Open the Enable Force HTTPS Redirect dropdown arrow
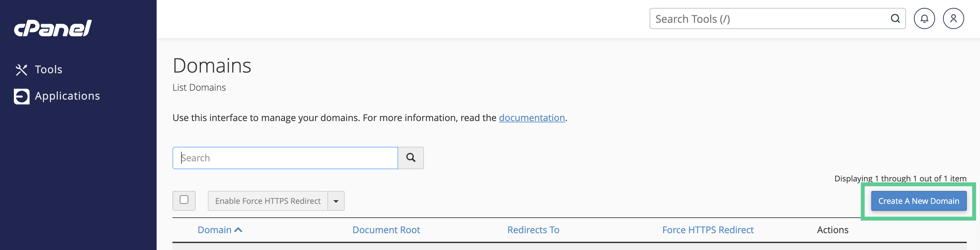980x250 pixels. pos(335,201)
